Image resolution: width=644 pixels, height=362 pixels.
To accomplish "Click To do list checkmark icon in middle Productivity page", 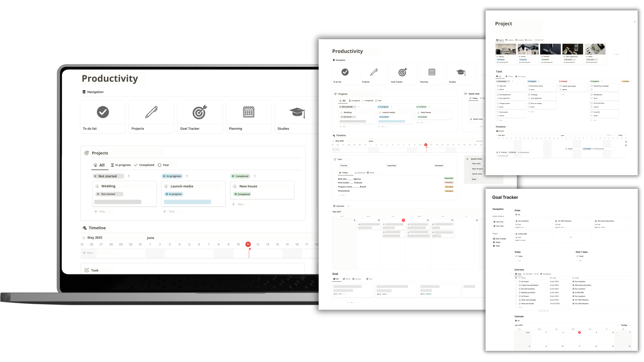I will pyautogui.click(x=345, y=72).
